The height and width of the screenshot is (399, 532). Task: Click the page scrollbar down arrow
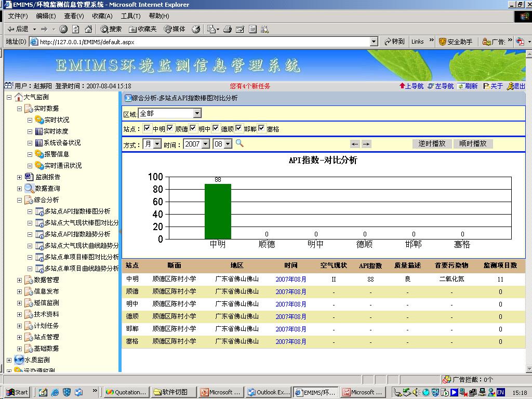529,369
